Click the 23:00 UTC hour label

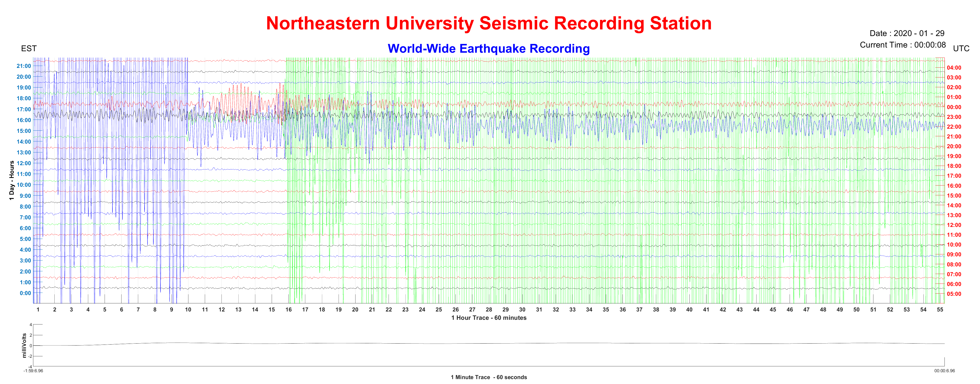(954, 117)
